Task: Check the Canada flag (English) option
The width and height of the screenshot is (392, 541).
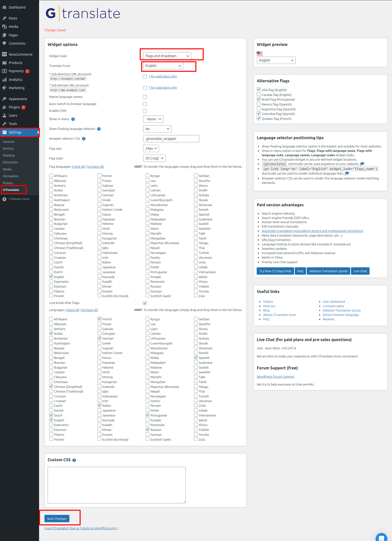Action: coord(259,94)
